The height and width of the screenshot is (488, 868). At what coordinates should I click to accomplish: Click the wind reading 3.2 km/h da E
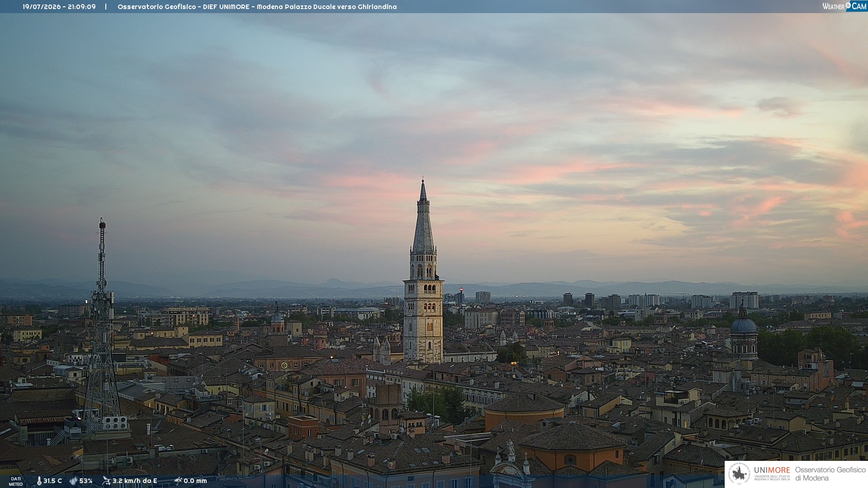coord(135,481)
